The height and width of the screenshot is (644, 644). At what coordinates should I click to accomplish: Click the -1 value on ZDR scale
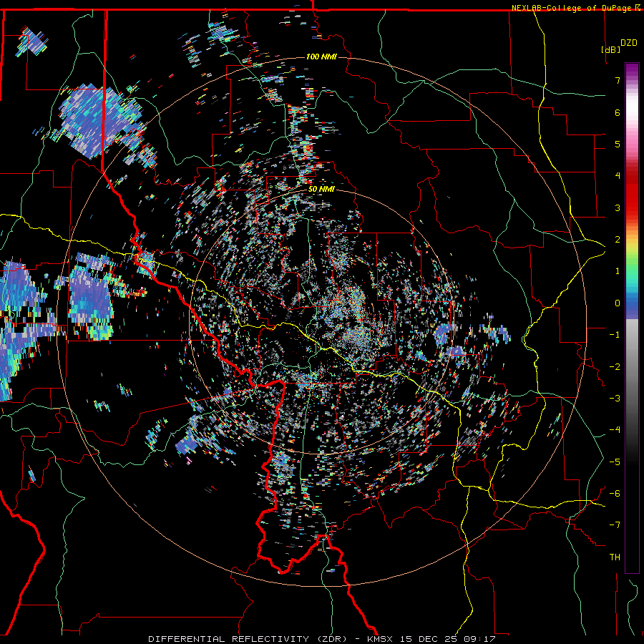[615, 335]
